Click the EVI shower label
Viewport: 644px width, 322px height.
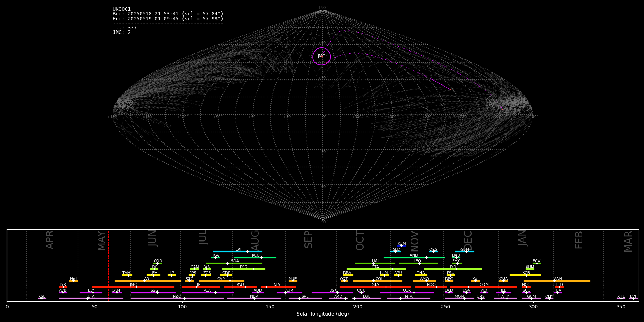633,297
